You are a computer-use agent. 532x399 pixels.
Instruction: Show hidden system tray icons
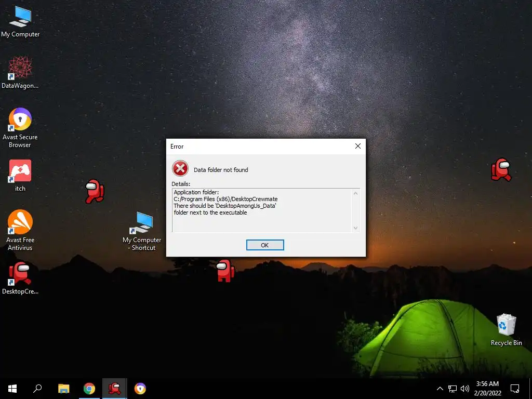(x=440, y=389)
